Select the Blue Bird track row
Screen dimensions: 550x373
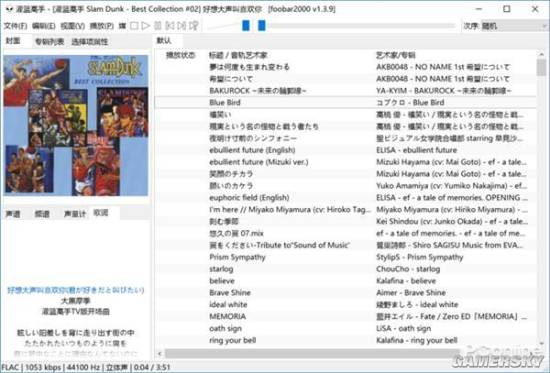346,102
